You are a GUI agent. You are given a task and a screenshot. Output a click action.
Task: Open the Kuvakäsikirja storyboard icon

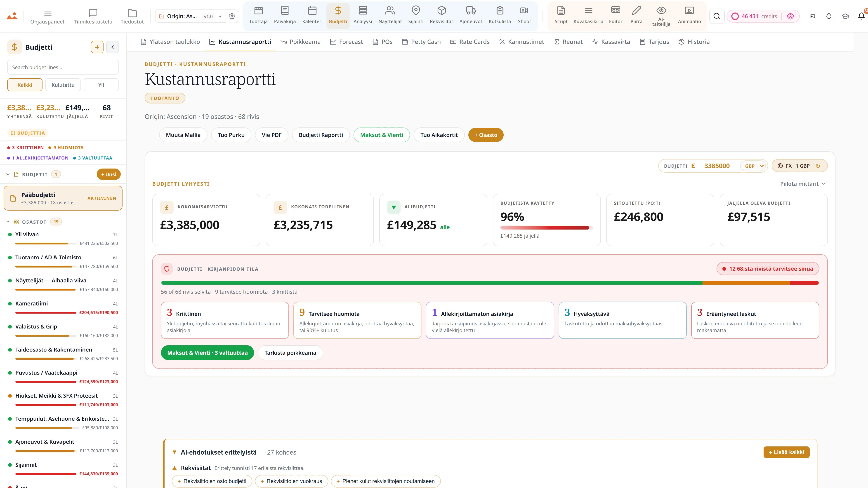tap(588, 11)
